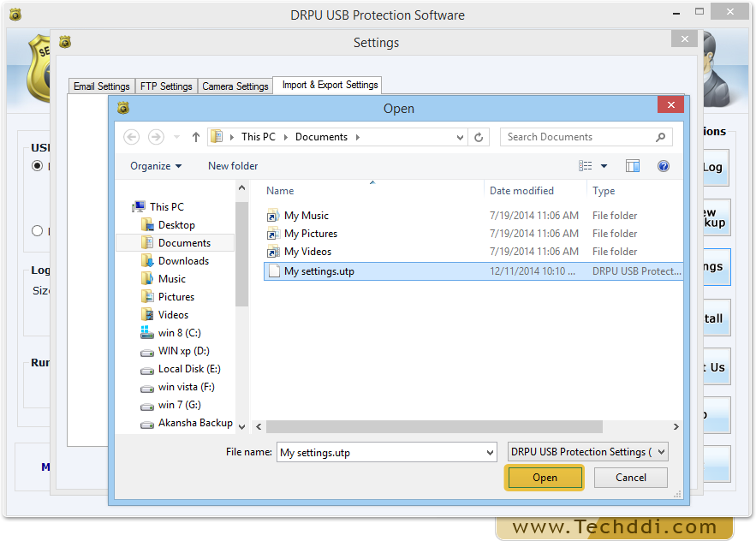Click the My settings.utp file icon

click(x=274, y=271)
